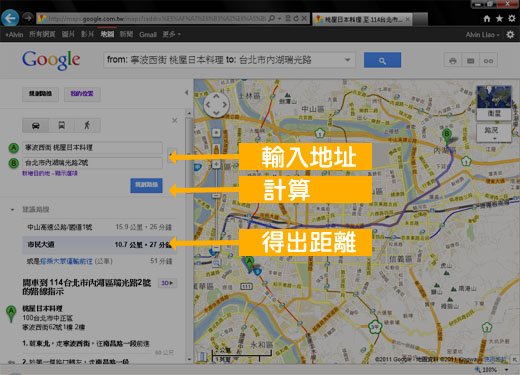The image size is (520, 375).
Task: Click the start address A input field
Action: [x=93, y=148]
